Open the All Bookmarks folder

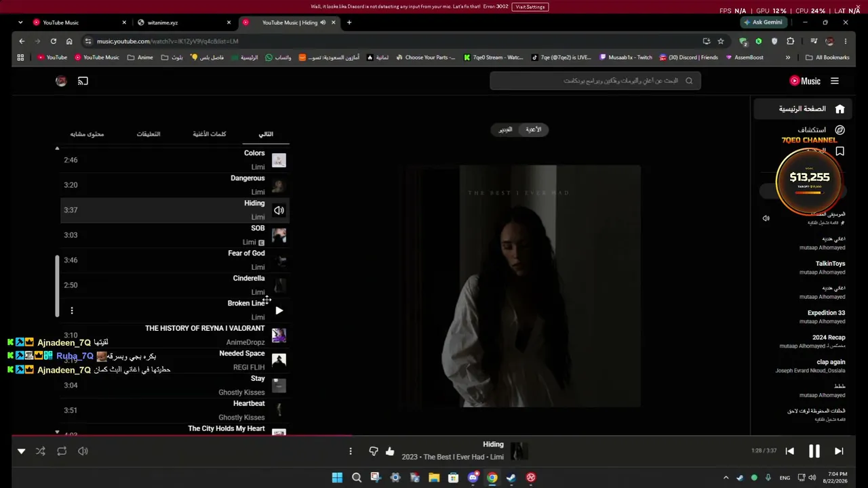(827, 58)
